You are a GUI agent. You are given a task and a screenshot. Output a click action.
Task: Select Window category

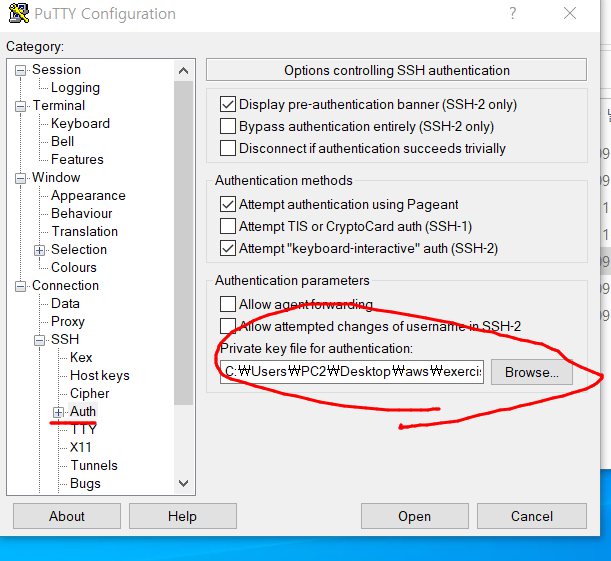56,177
